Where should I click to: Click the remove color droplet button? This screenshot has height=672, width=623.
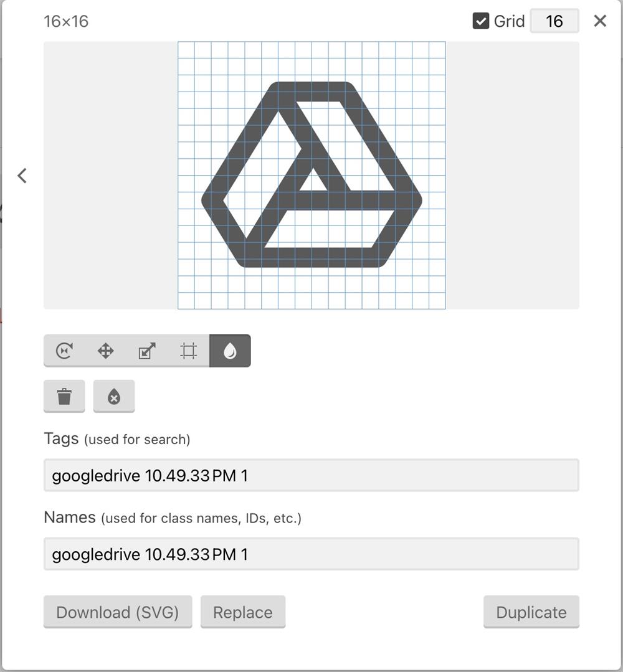[x=114, y=396]
